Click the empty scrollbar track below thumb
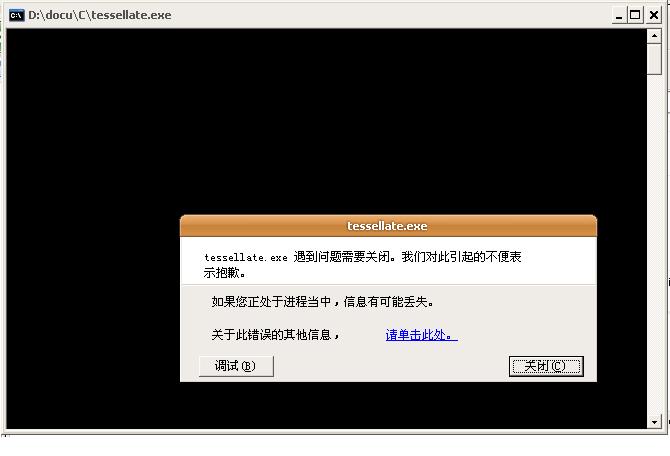670x456 pixels. (654, 244)
